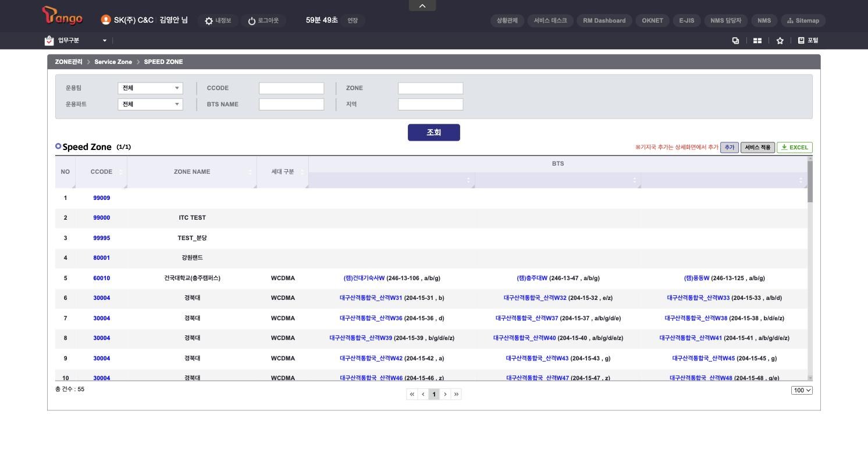This screenshot has height=472, width=868.
Task: Open the 운용파트 dropdown
Action: tap(150, 105)
